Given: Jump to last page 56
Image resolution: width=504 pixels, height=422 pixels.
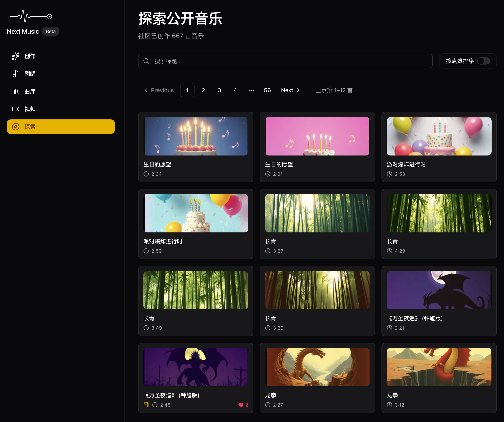Looking at the screenshot, I should 267,90.
